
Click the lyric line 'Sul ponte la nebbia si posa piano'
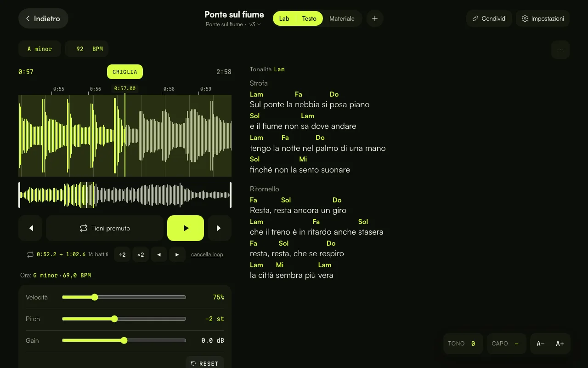[x=310, y=104]
